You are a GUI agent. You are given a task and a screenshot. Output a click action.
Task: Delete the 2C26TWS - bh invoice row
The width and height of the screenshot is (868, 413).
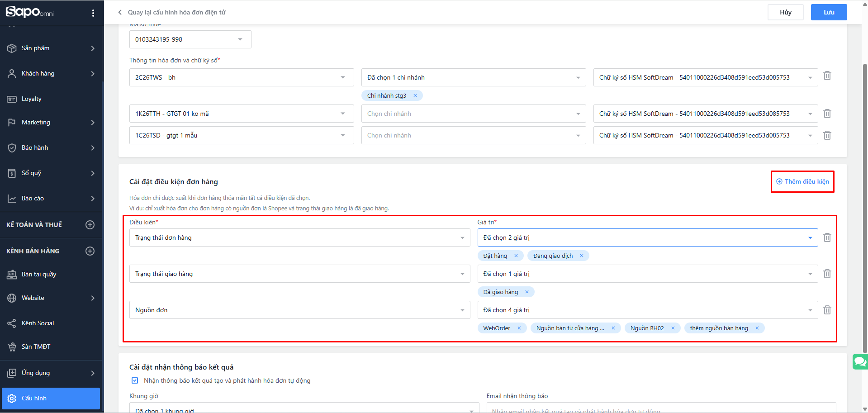(x=827, y=76)
